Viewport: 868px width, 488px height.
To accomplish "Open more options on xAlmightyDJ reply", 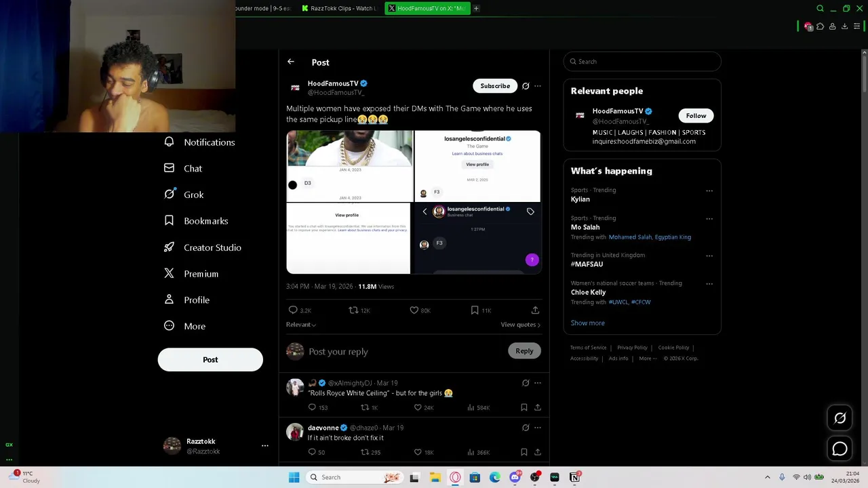I will [538, 383].
